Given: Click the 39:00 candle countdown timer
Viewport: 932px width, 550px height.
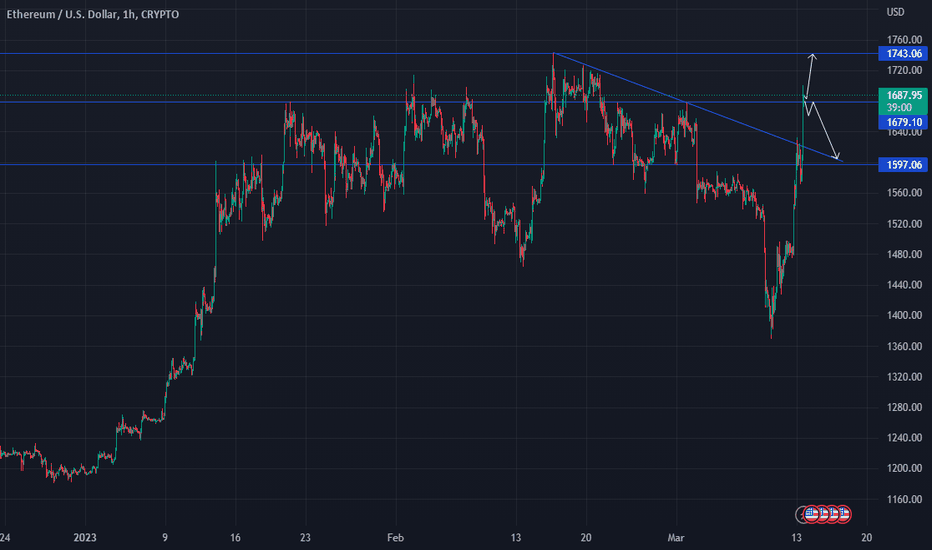Looking at the screenshot, I should click(899, 108).
